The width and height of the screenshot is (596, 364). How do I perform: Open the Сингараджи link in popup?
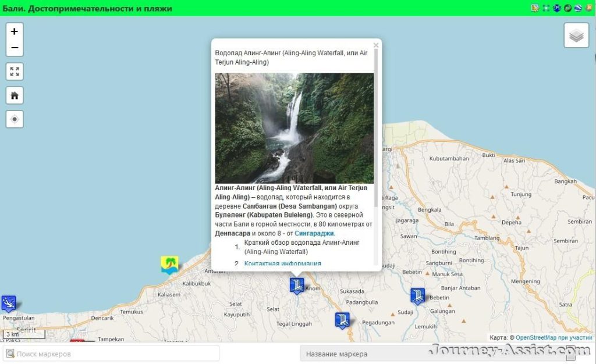pyautogui.click(x=314, y=233)
